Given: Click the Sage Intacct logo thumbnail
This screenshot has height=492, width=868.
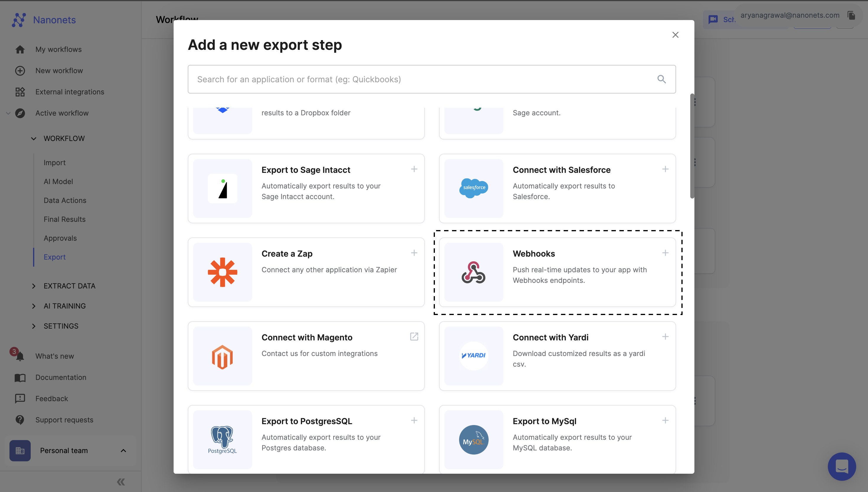Looking at the screenshot, I should (x=223, y=188).
